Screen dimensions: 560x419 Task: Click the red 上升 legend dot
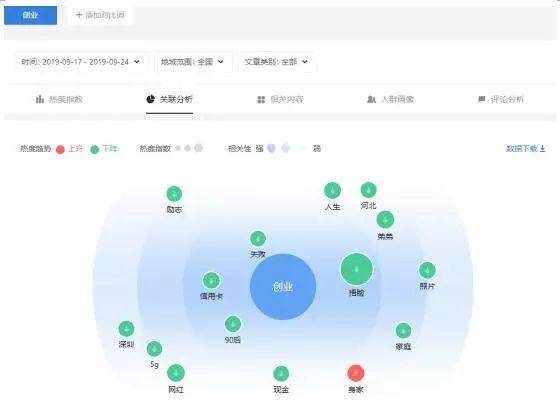[x=60, y=149]
